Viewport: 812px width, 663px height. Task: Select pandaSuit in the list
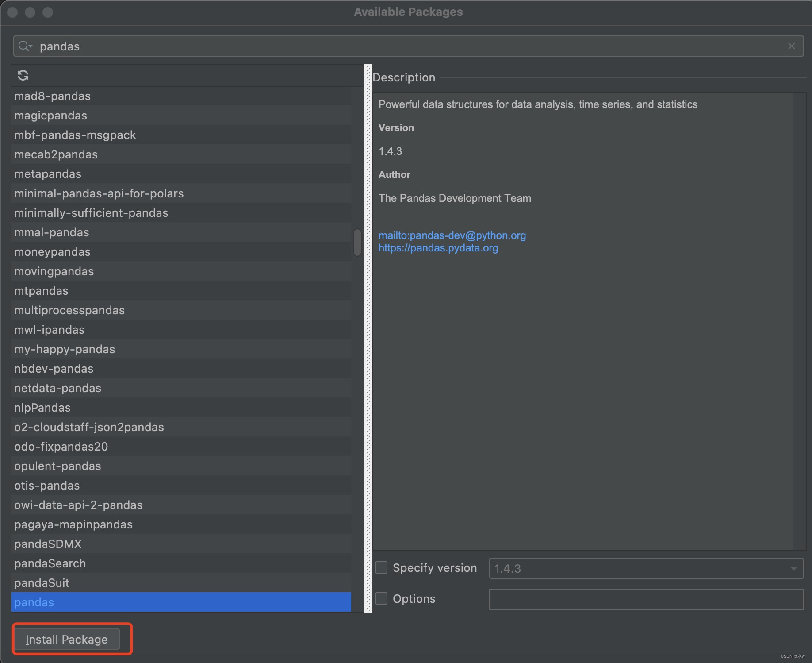(181, 583)
